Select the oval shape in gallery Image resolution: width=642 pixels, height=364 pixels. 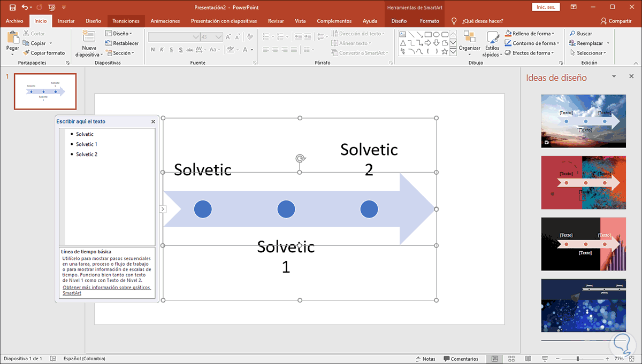click(x=437, y=34)
